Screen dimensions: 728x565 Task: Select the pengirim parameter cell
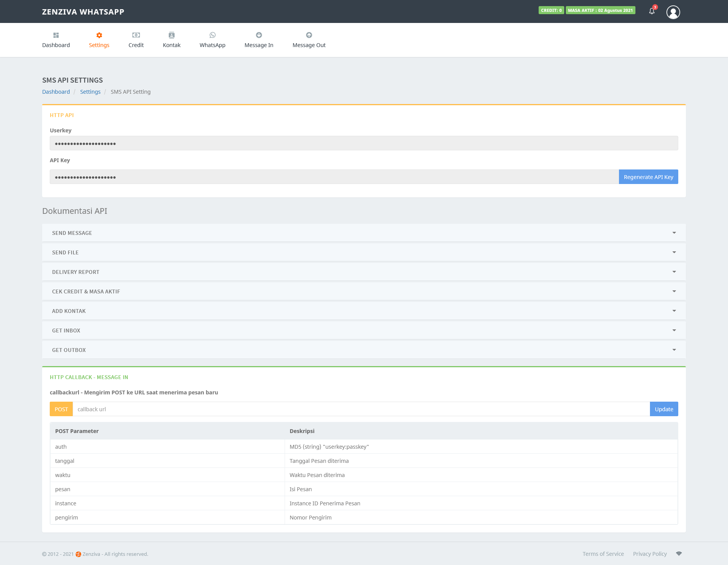167,518
